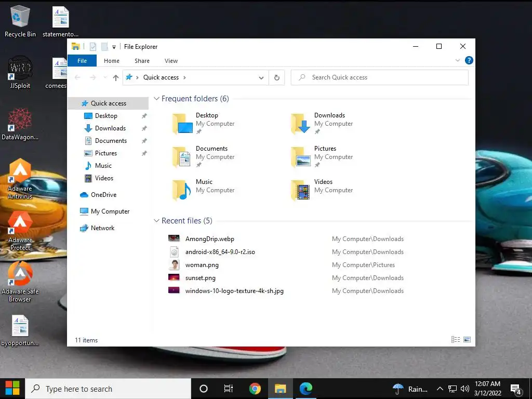Select the Recycle Bin desktop icon
The width and height of the screenshot is (532, 399).
point(20,21)
